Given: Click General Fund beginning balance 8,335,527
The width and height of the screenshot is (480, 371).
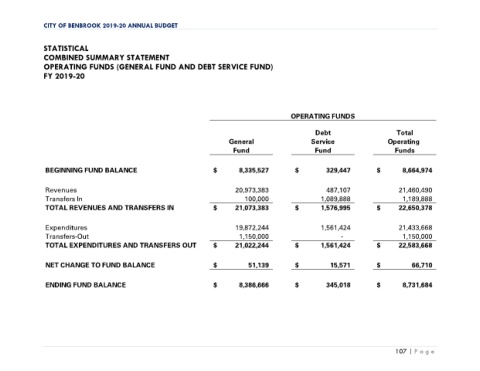Looking at the screenshot, I should (254, 170).
